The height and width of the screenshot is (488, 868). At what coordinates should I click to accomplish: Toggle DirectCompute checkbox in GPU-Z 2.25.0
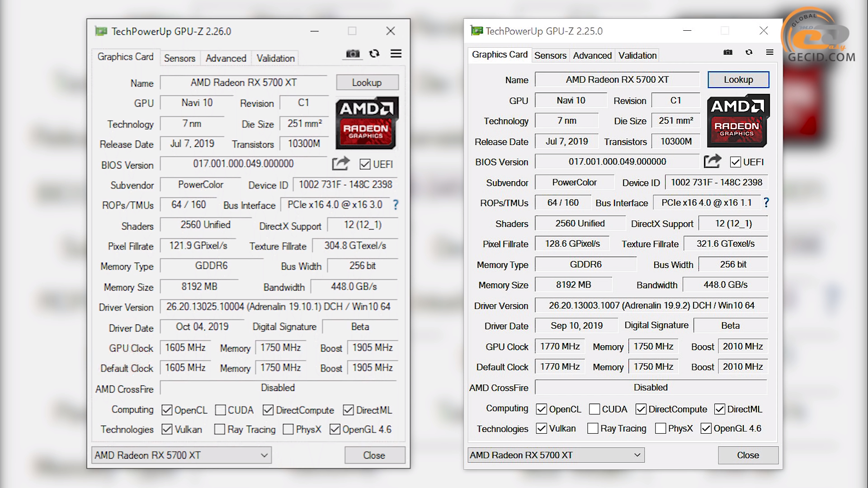pos(641,409)
